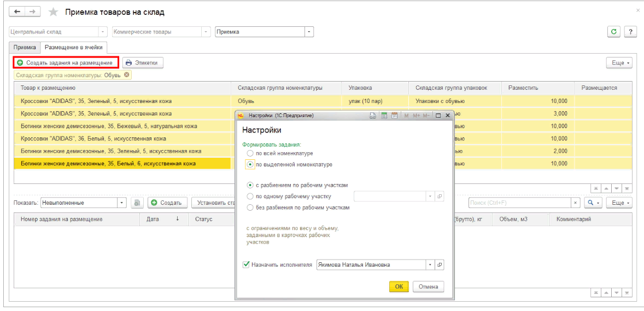Switch to the Приемка tab
644x311 pixels.
coord(25,48)
